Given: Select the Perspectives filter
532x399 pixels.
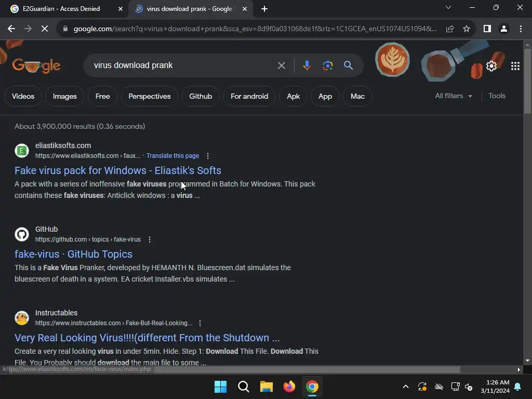Looking at the screenshot, I should (x=150, y=96).
